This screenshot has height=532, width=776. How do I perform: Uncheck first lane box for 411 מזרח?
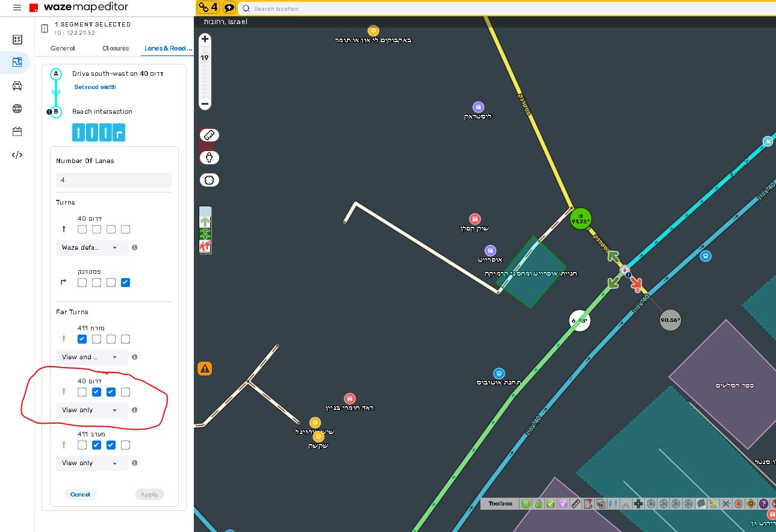coord(82,339)
